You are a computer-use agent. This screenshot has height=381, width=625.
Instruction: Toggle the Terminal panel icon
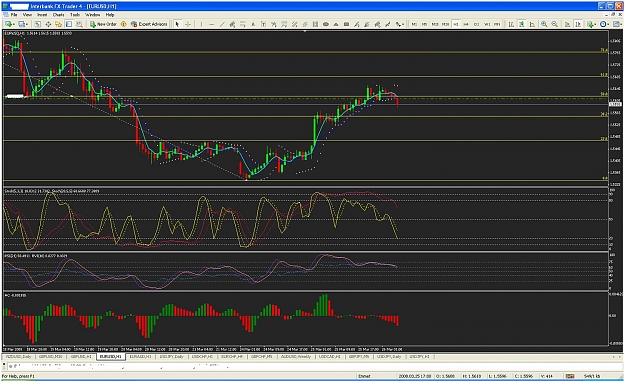69,24
